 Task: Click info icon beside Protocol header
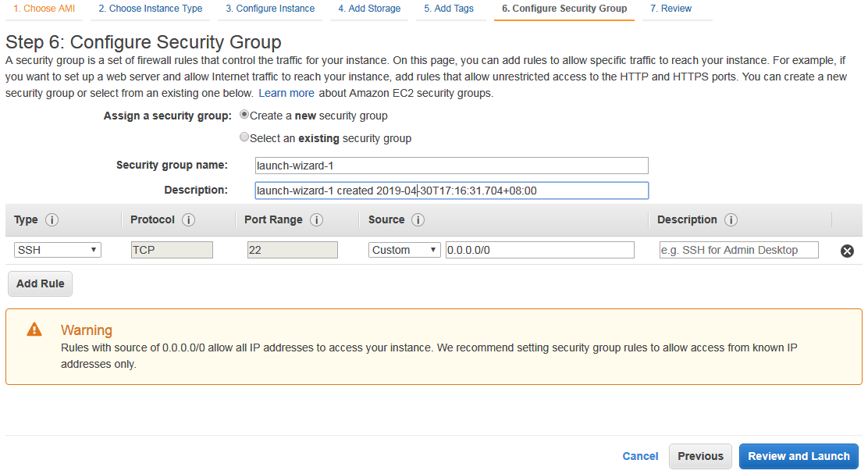(x=189, y=220)
